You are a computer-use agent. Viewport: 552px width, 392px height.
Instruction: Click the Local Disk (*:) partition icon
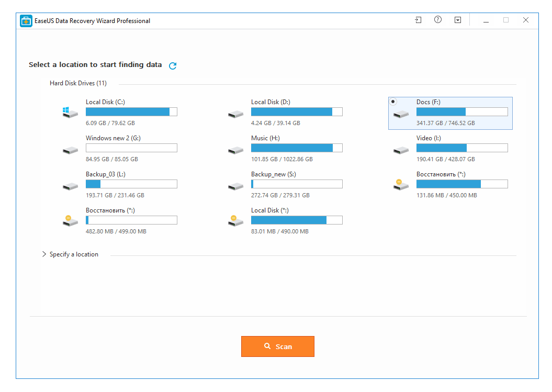coord(235,221)
